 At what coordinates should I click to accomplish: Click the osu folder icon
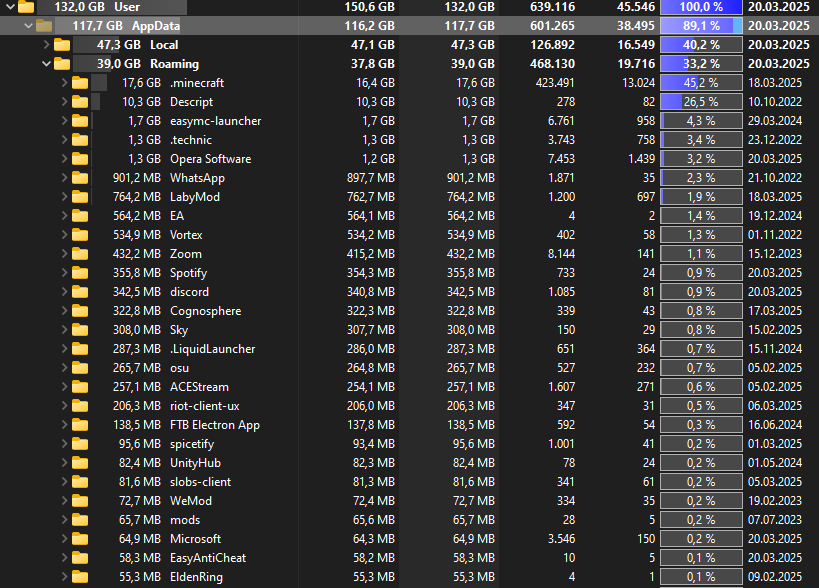tap(80, 368)
